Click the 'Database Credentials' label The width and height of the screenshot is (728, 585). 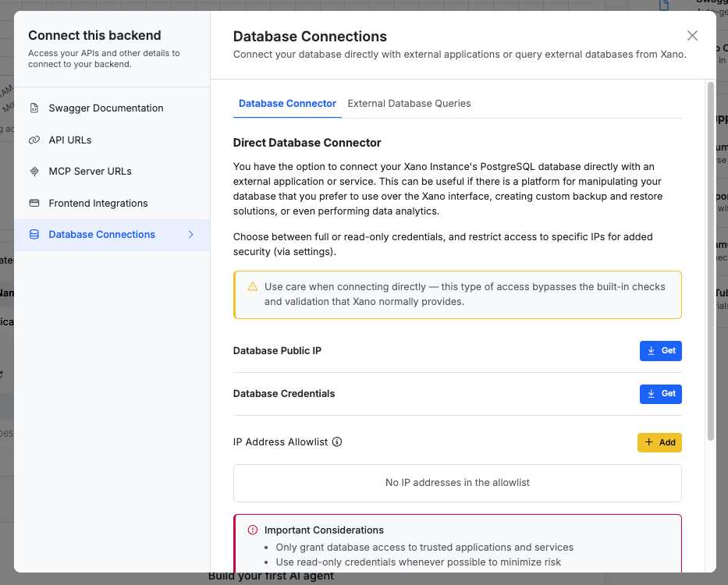point(284,394)
